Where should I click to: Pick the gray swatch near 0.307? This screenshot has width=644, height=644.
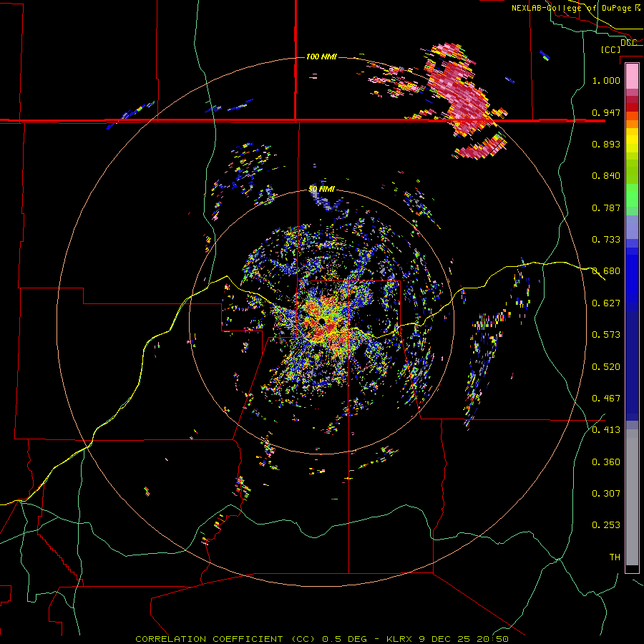[x=632, y=497]
